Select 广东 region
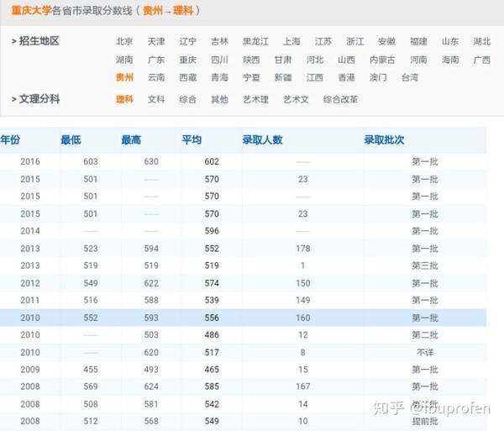The height and width of the screenshot is (431, 504). point(156,60)
